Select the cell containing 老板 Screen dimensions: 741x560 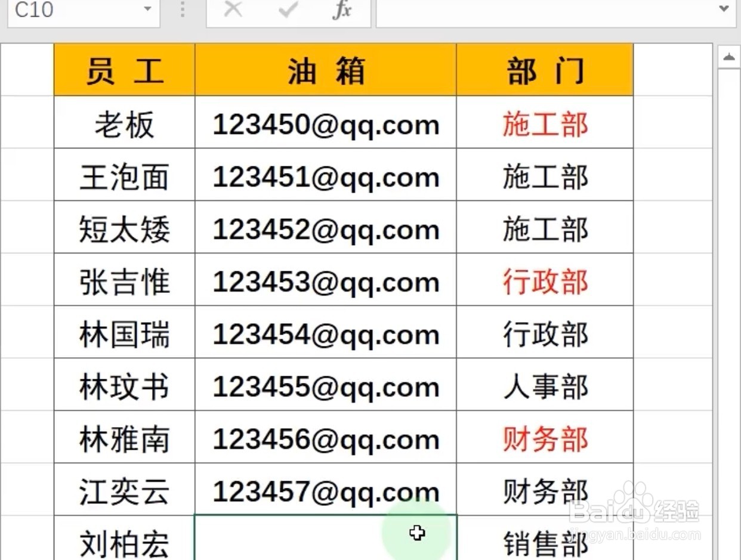pos(123,122)
